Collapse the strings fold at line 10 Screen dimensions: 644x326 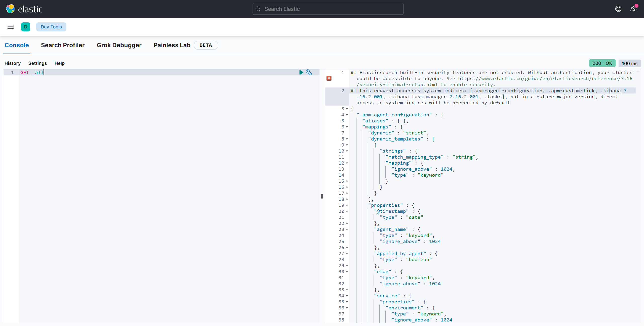tap(347, 151)
